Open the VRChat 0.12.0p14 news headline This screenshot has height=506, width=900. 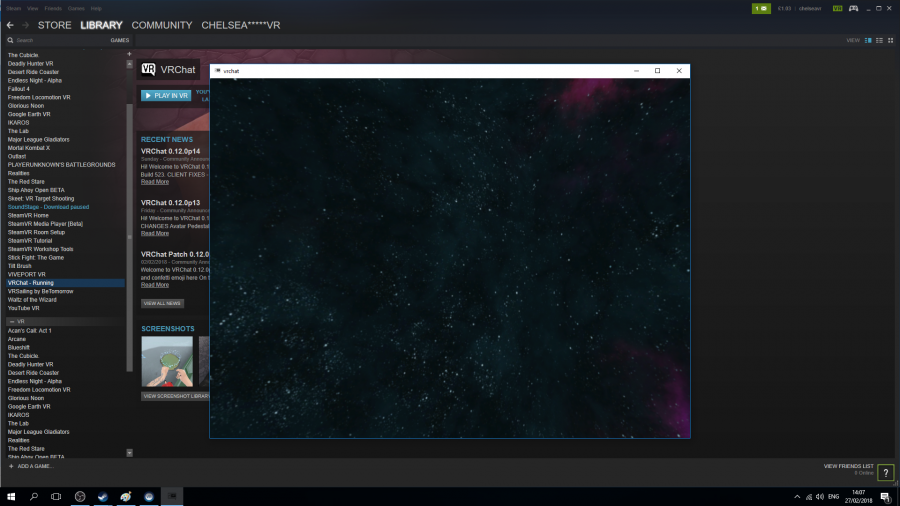tap(170, 151)
